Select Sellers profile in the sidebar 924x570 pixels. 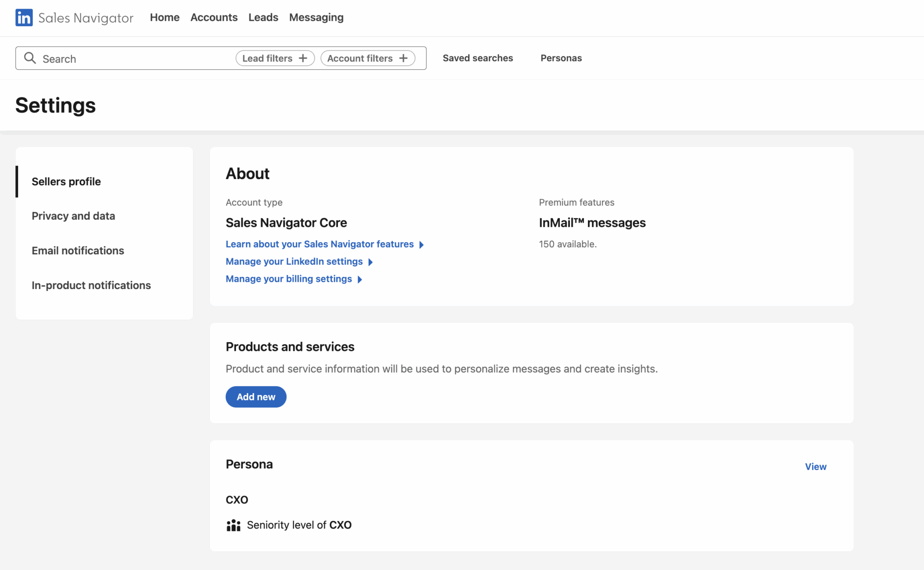click(x=66, y=181)
